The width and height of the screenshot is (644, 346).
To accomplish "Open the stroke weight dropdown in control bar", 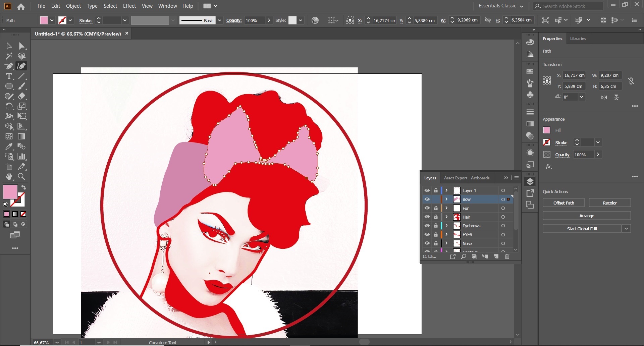I will pos(125,20).
